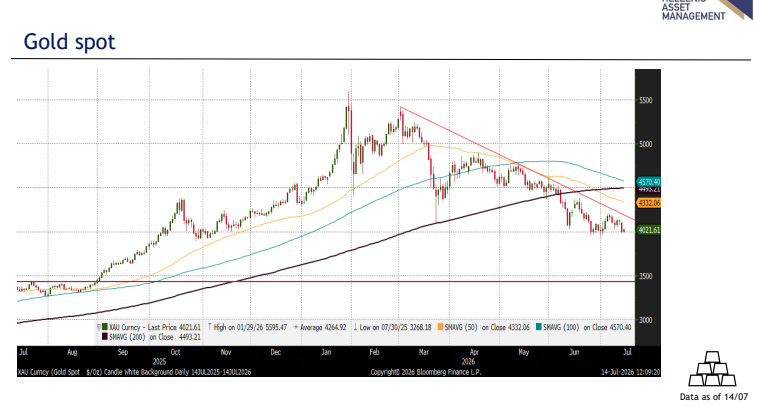Select the orange SMAVG (50) legend marker
The width and height of the screenshot is (757, 407).
(x=440, y=327)
